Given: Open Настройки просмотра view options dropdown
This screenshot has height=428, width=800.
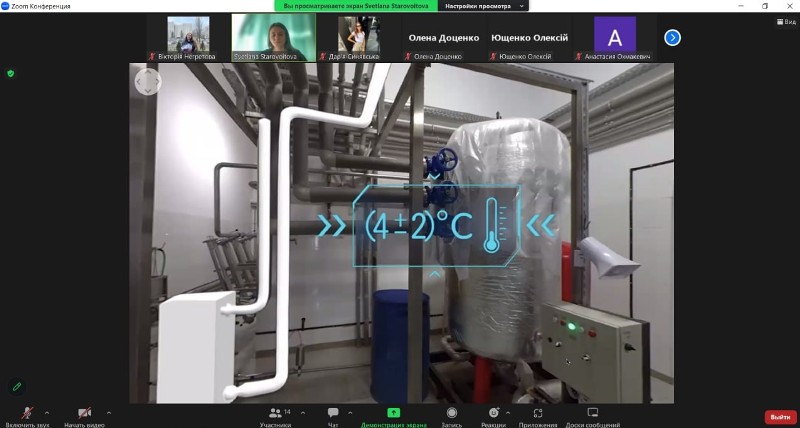Looking at the screenshot, I should coord(484,6).
